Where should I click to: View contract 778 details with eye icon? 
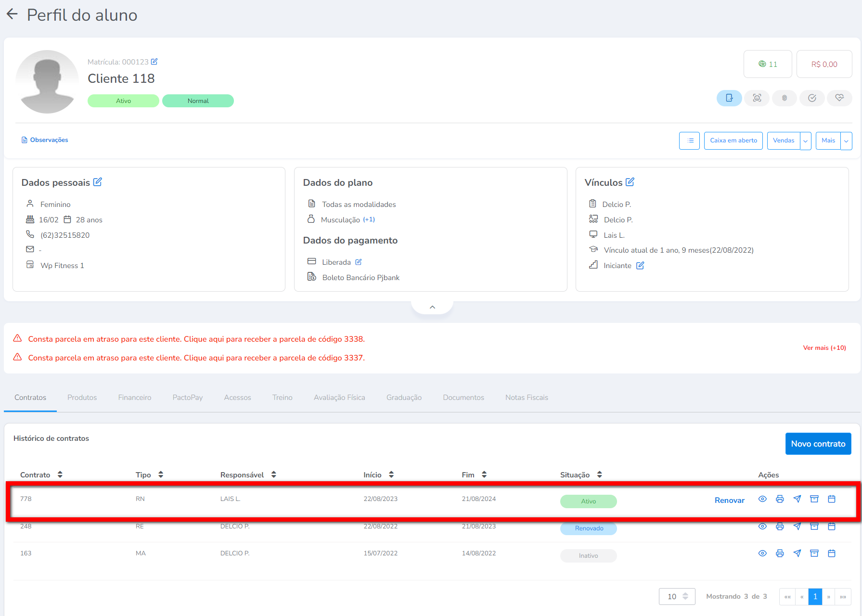(x=762, y=499)
